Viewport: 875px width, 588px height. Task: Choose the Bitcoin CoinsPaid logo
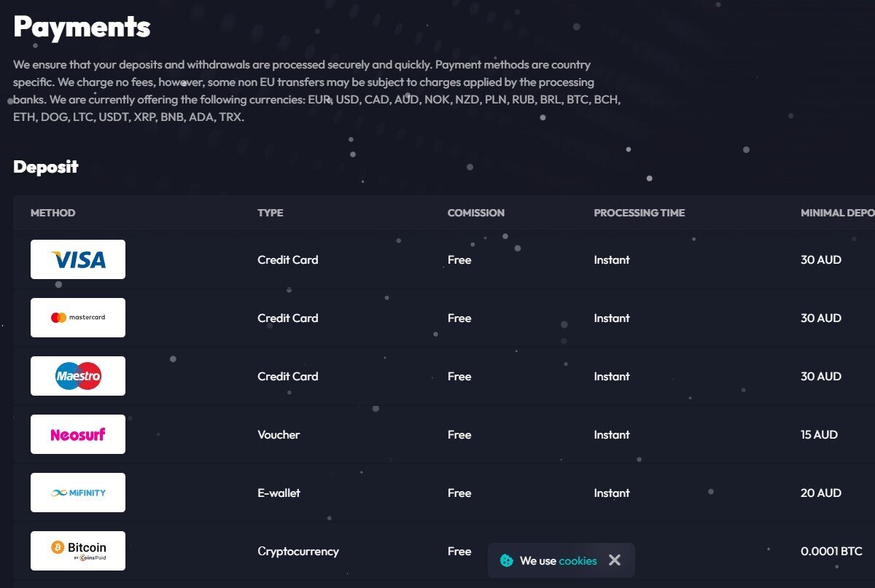coord(78,551)
